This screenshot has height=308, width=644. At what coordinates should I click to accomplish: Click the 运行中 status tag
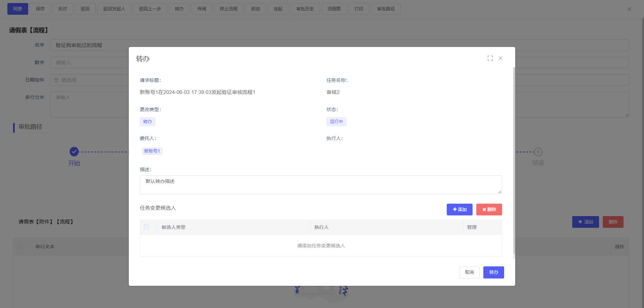pyautogui.click(x=336, y=121)
